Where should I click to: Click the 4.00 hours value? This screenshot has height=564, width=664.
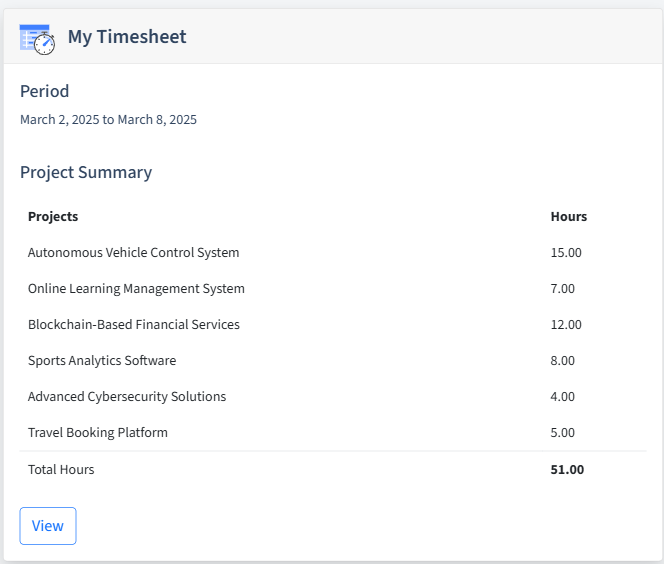pos(562,396)
